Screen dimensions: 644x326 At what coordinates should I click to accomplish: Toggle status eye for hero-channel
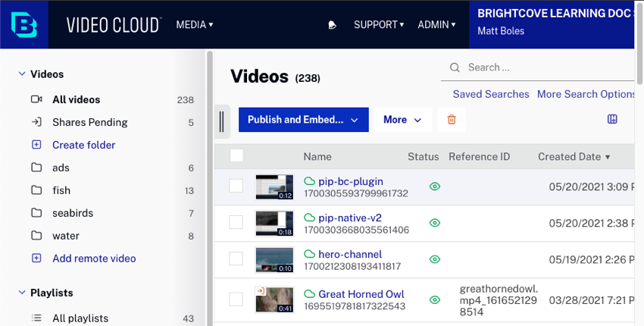tap(435, 259)
